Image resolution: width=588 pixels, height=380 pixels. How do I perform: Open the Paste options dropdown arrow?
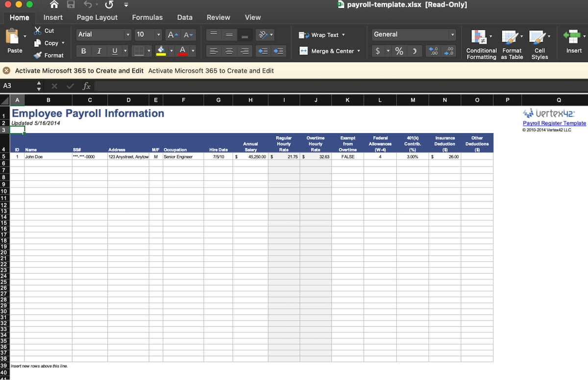point(24,36)
